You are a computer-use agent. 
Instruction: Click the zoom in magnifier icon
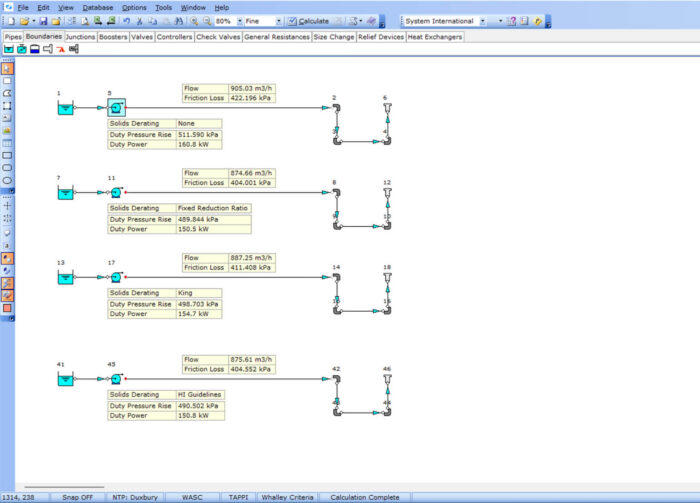[193, 21]
